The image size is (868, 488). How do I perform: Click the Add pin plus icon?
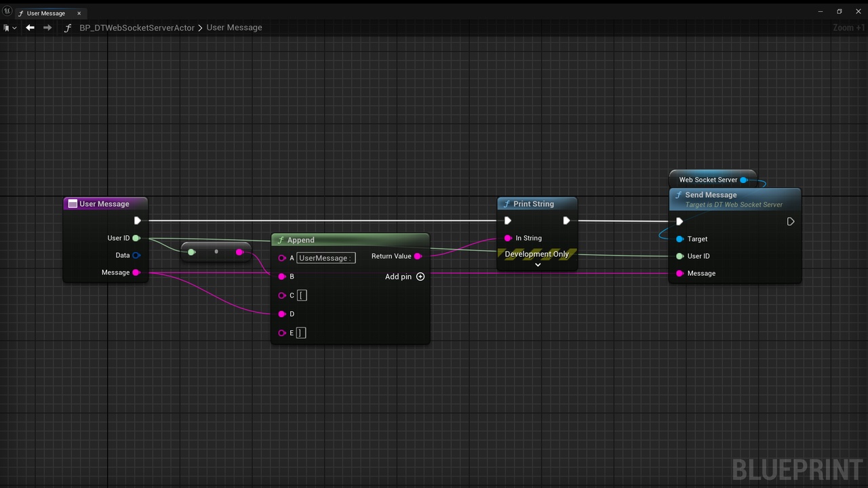point(420,277)
